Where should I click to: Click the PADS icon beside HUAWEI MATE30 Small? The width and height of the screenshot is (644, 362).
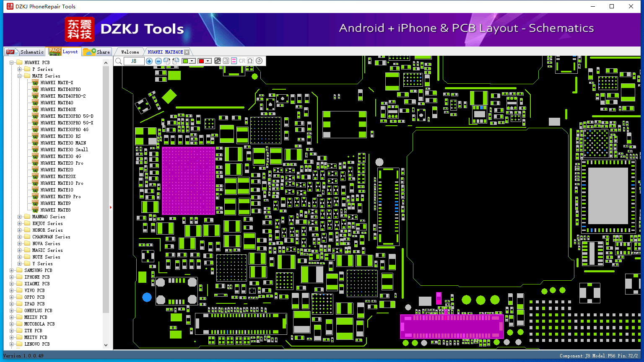point(35,150)
